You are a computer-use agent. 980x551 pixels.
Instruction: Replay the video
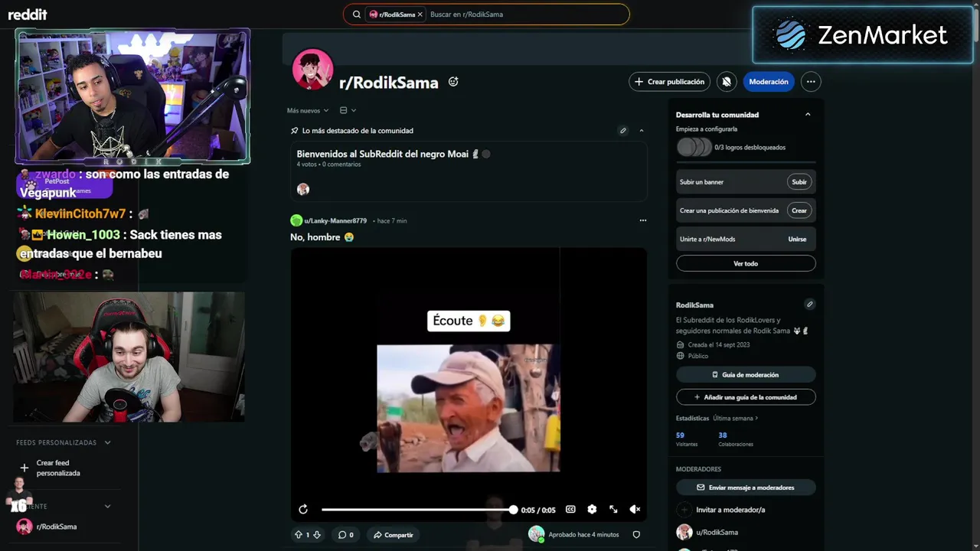tap(303, 510)
